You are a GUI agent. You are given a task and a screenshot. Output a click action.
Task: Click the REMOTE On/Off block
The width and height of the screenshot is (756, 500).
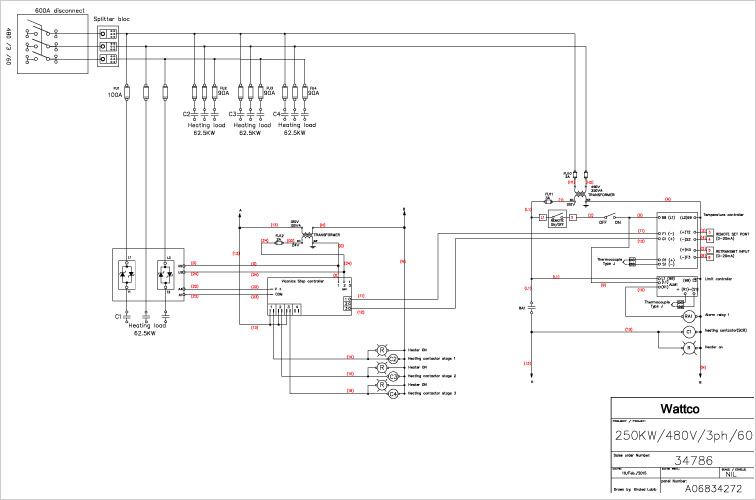[558, 217]
